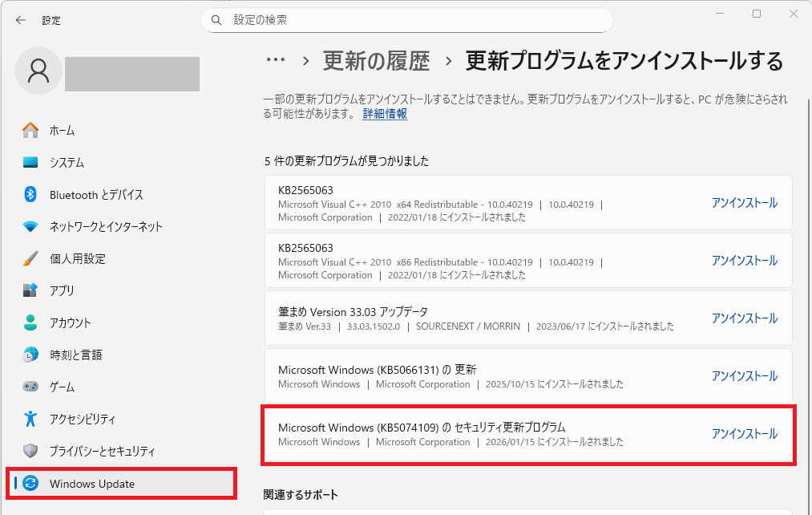Click the 5 件の更新プログラムが見つかりました text
The height and width of the screenshot is (515, 812).
pos(346,161)
